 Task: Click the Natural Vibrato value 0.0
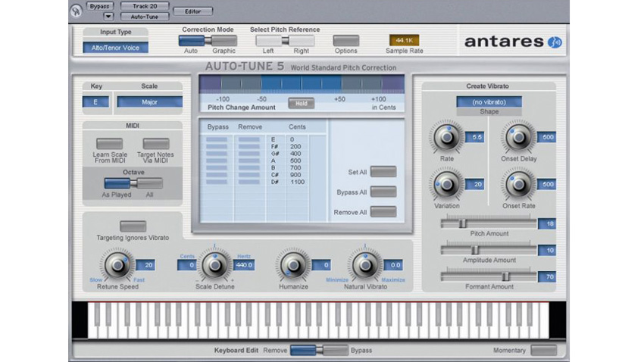(x=393, y=265)
